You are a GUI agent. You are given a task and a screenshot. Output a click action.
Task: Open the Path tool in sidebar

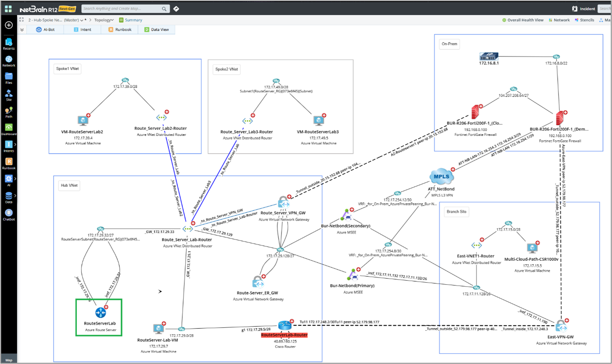click(x=9, y=112)
